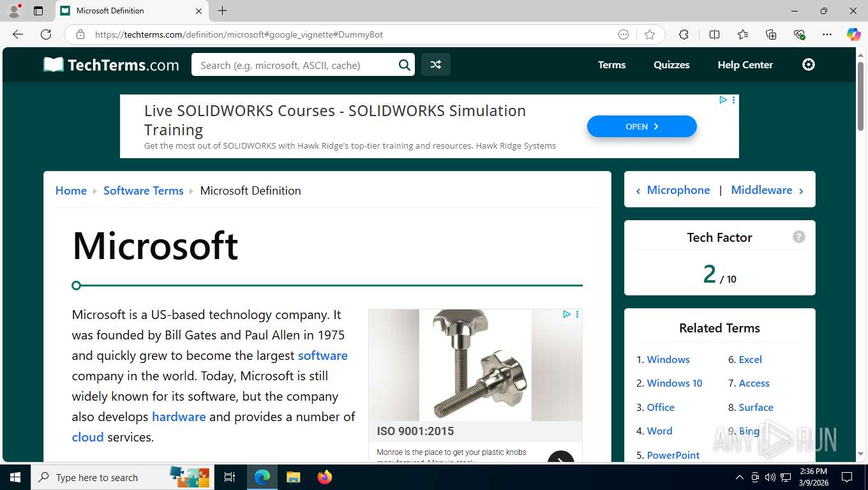868x490 pixels.
Task: Click the browser profile avatar icon
Action: pos(14,11)
